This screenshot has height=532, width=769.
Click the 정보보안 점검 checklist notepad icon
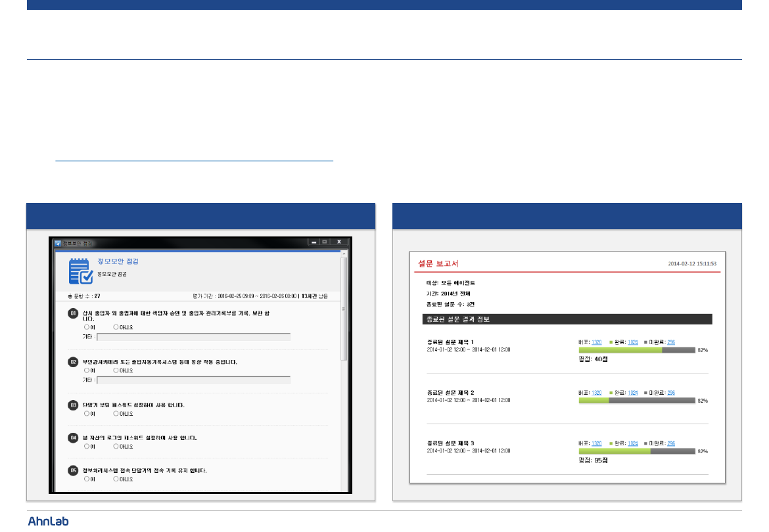pos(81,271)
